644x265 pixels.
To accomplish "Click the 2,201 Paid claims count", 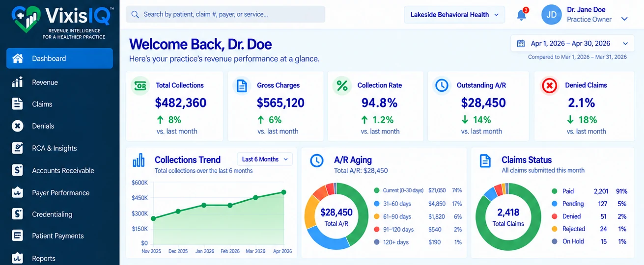I will (601, 191).
